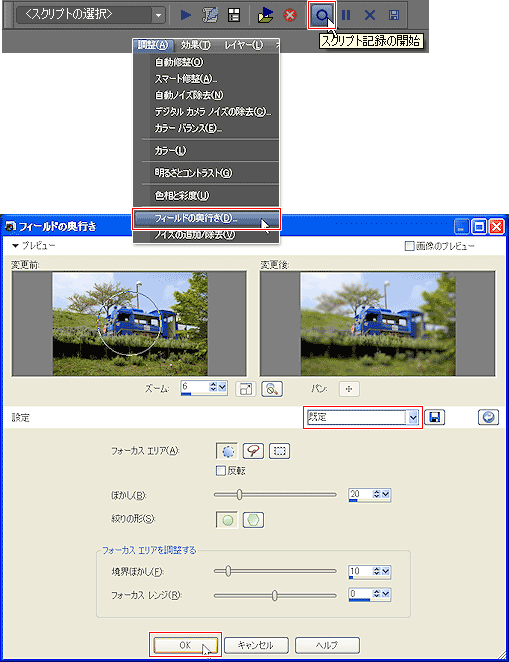Image resolution: width=509 pixels, height=662 pixels.
Task: Click the ぼかし value field showing 20
Action: click(x=360, y=495)
